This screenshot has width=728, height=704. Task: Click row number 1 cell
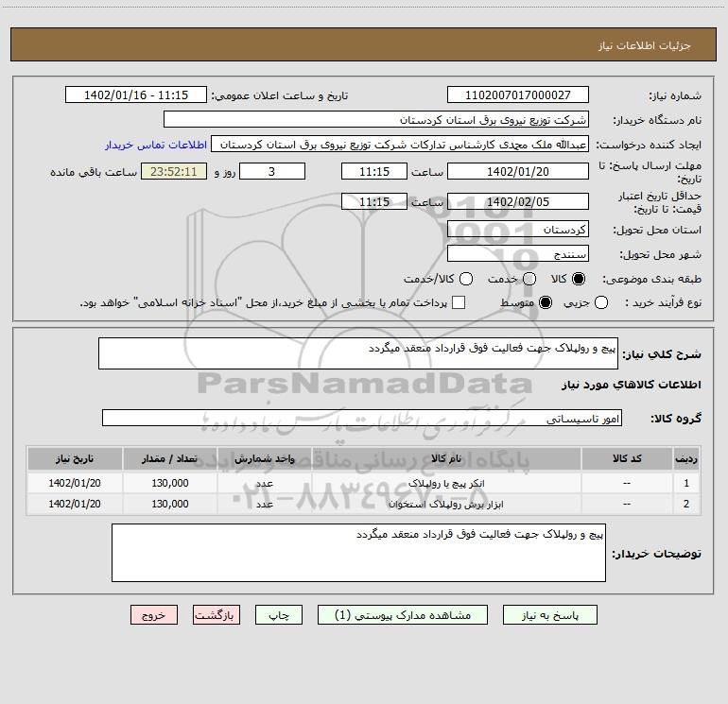[x=686, y=483]
